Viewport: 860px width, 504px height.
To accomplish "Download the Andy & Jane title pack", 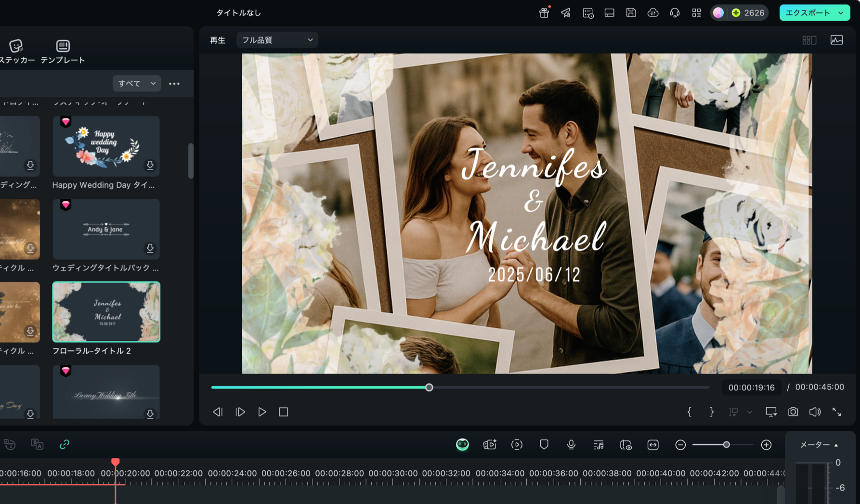I will click(150, 248).
